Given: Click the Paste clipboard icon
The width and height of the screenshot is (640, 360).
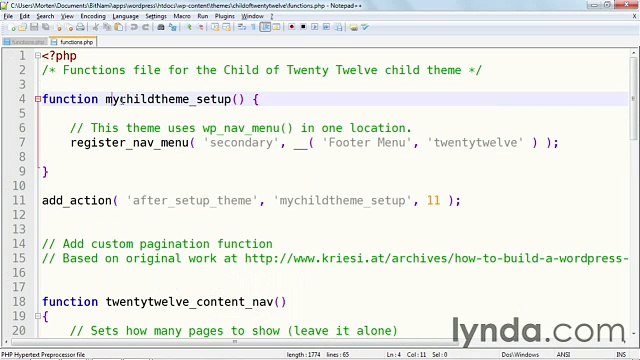Looking at the screenshot, I should coord(119,27).
